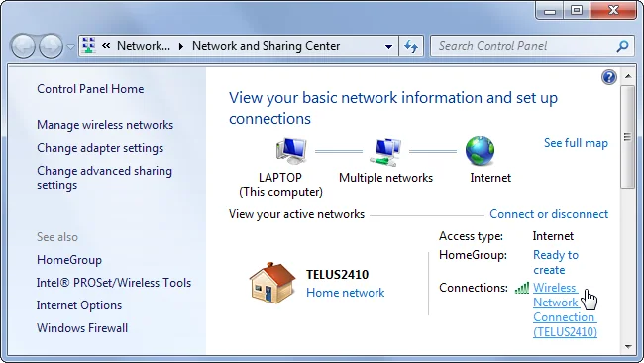The height and width of the screenshot is (363, 644).
Task: Click the scrollbar down arrow
Action: [628, 346]
